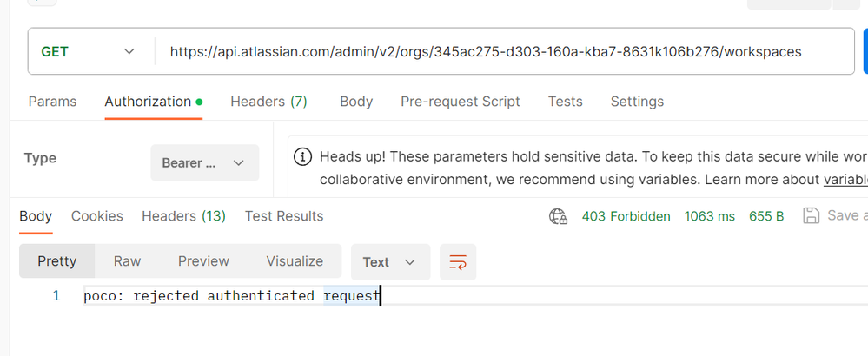Switch to the Params tab
This screenshot has width=868, height=356.
pos(52,102)
